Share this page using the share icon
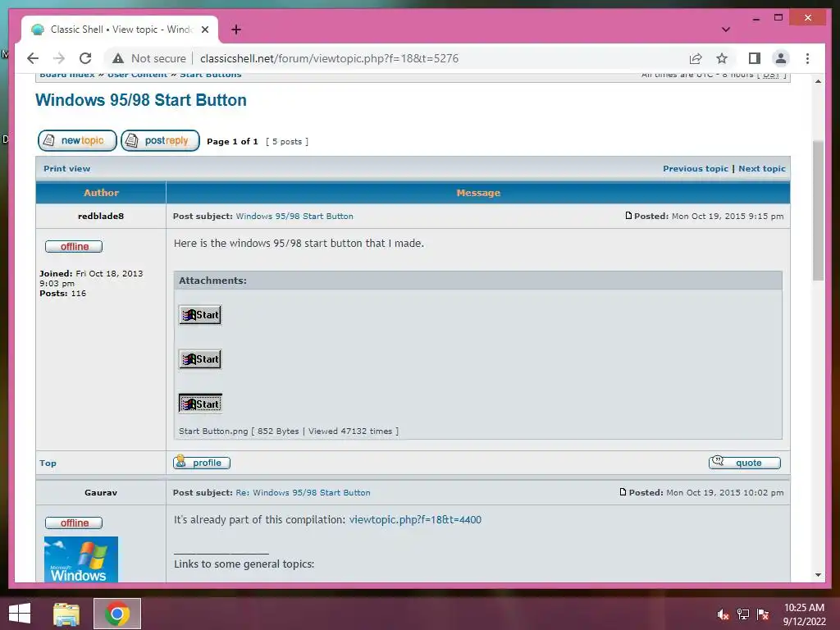The height and width of the screenshot is (630, 840). coord(696,58)
